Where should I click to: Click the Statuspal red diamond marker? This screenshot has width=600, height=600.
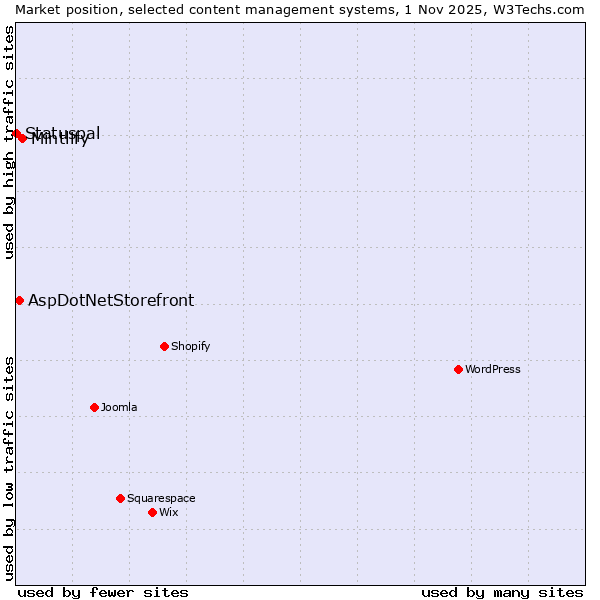16,133
